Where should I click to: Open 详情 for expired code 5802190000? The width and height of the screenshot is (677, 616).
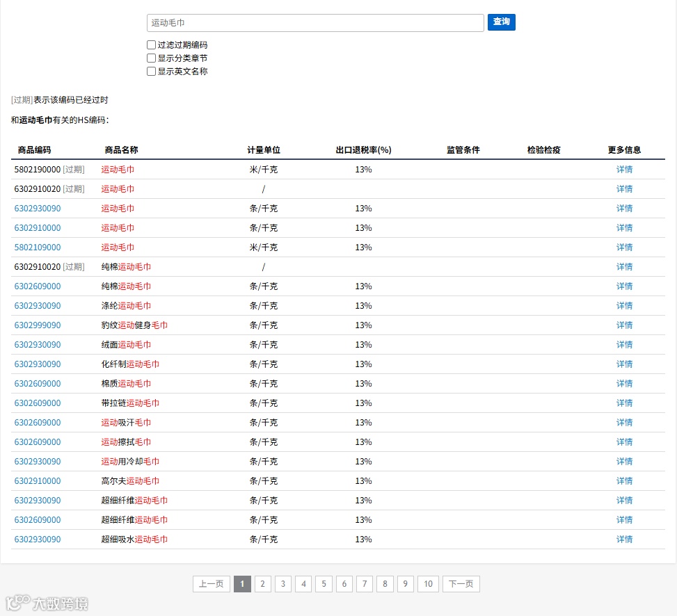click(624, 170)
